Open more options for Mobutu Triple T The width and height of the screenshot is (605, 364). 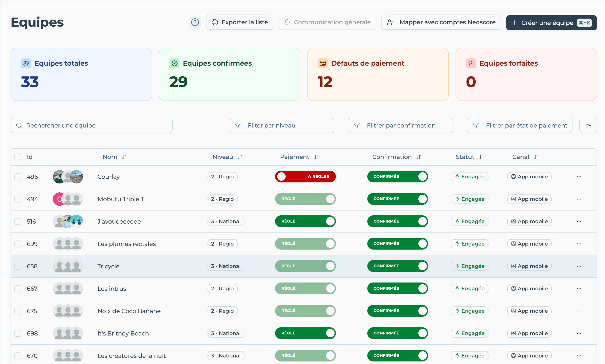tap(579, 199)
